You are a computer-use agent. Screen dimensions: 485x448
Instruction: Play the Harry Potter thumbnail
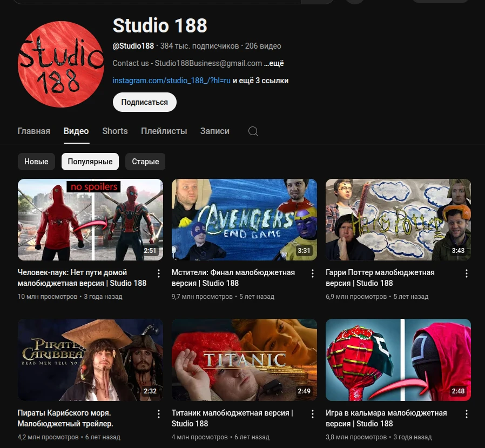point(399,219)
